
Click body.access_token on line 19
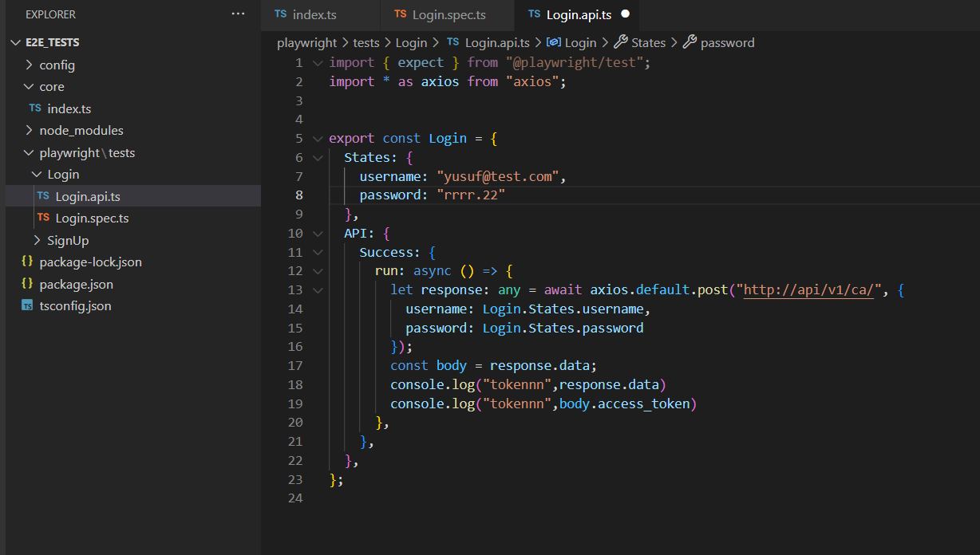click(x=625, y=403)
